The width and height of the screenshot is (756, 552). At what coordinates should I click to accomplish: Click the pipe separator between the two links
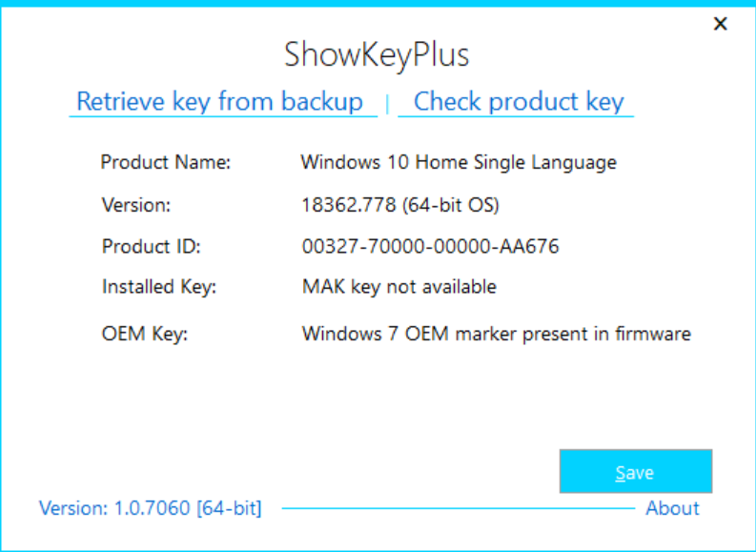point(387,103)
